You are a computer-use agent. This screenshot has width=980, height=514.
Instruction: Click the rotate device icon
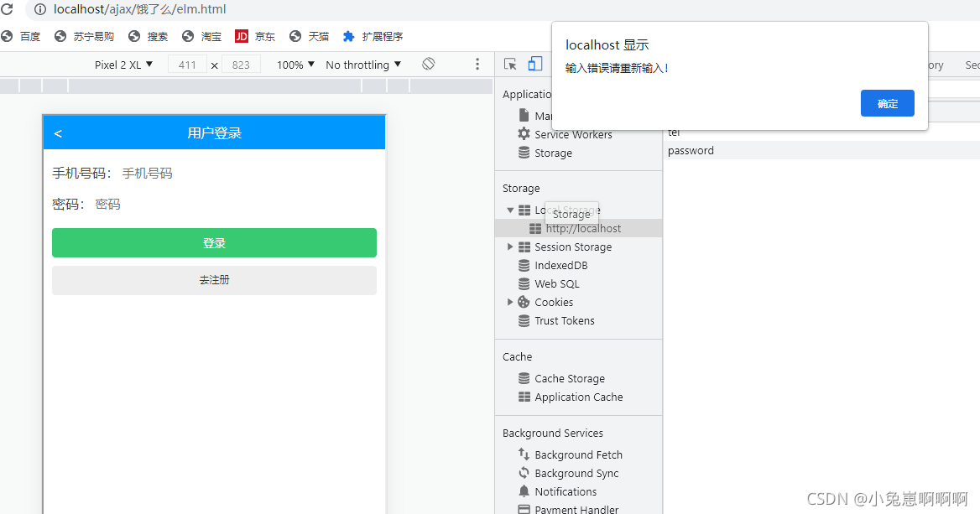point(428,64)
